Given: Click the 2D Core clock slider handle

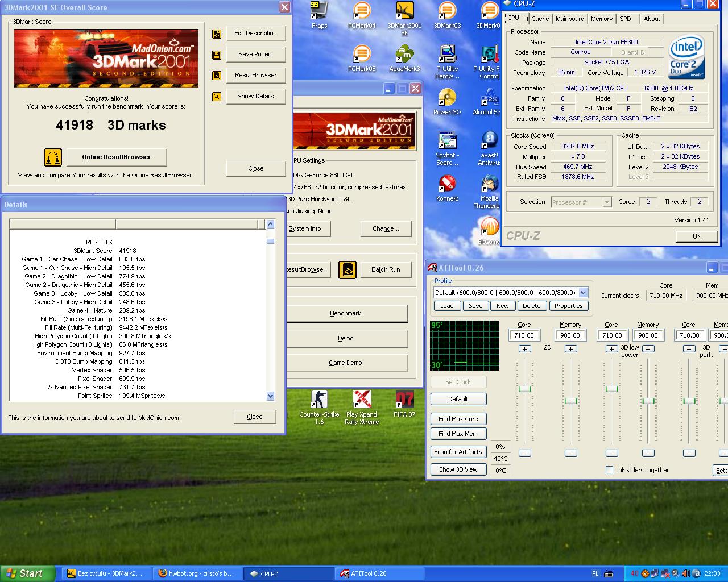Looking at the screenshot, I should click(x=525, y=389).
